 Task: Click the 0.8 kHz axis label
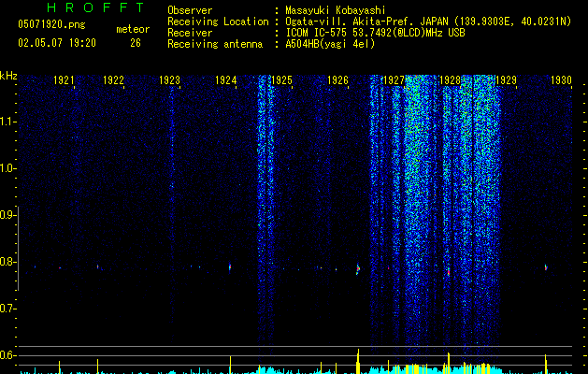pos(7,262)
